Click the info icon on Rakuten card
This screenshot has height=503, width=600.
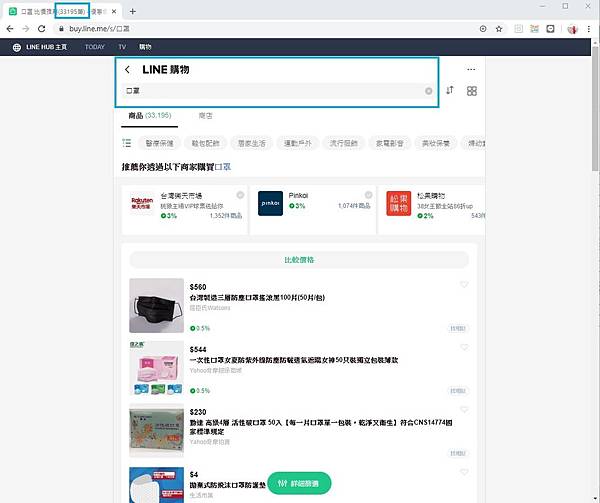point(240,195)
